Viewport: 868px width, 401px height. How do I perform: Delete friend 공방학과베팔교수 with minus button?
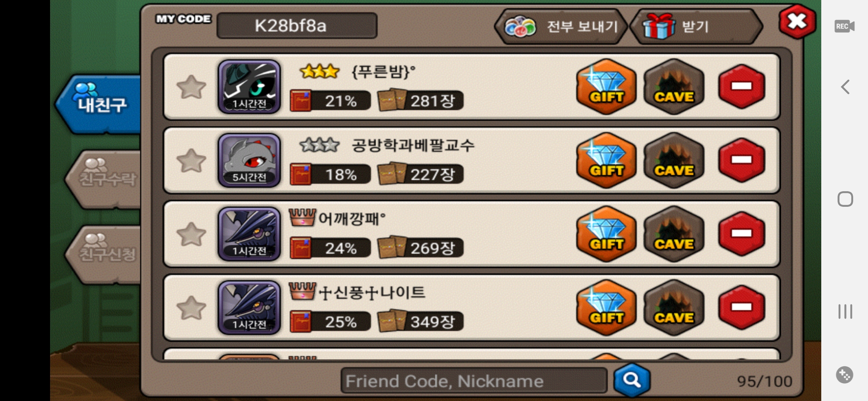[742, 160]
